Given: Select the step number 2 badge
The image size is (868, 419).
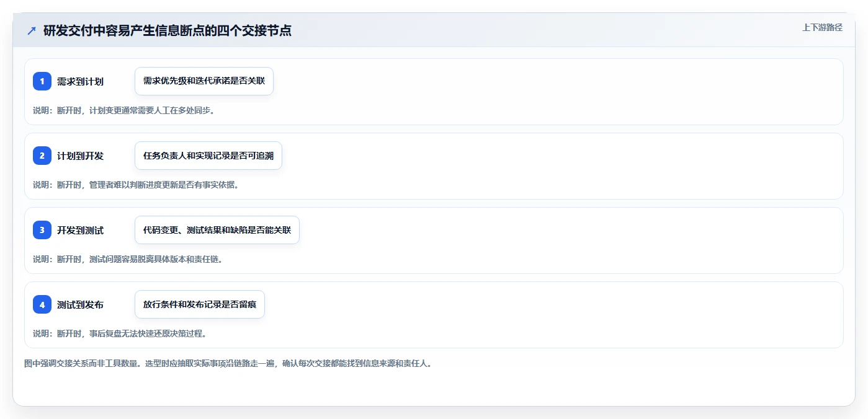Looking at the screenshot, I should (x=42, y=156).
